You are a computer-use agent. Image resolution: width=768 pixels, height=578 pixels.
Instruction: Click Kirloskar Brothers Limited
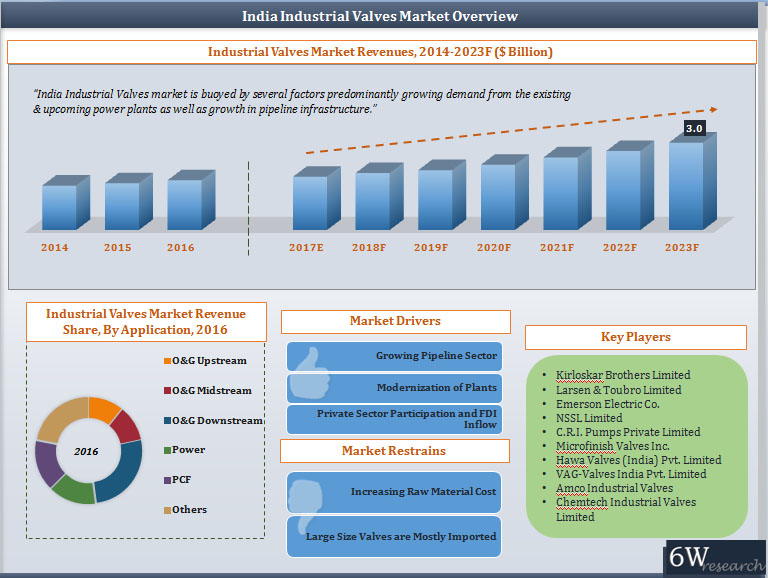pos(623,375)
